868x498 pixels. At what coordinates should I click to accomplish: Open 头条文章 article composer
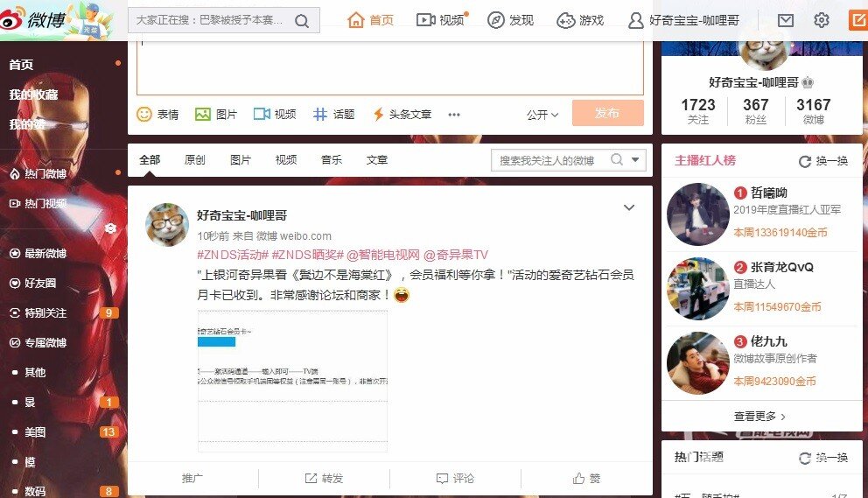pyautogui.click(x=402, y=114)
